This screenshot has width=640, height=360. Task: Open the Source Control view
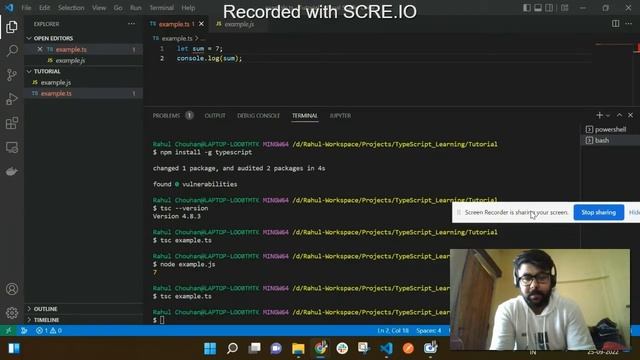pos(12,75)
